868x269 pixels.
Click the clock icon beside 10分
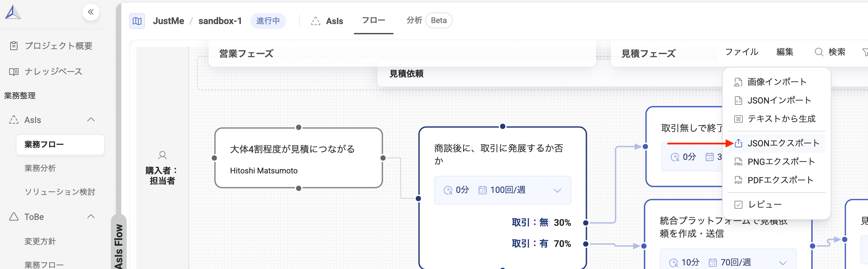point(673,263)
